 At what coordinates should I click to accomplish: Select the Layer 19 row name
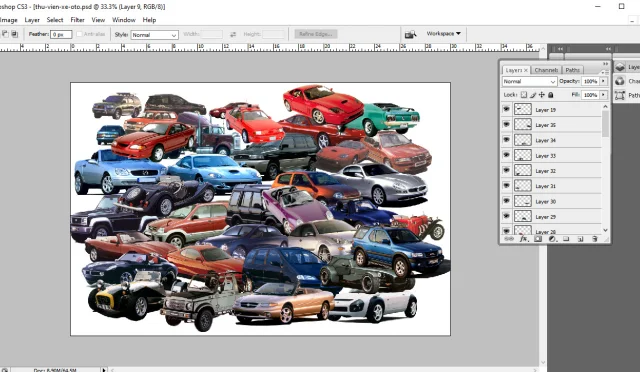pos(546,110)
